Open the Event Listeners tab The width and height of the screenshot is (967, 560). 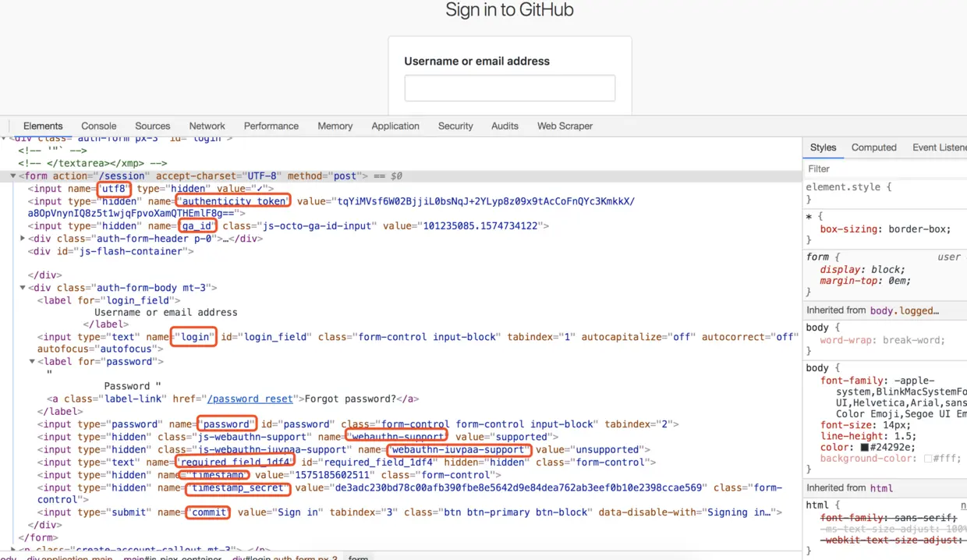(x=939, y=147)
